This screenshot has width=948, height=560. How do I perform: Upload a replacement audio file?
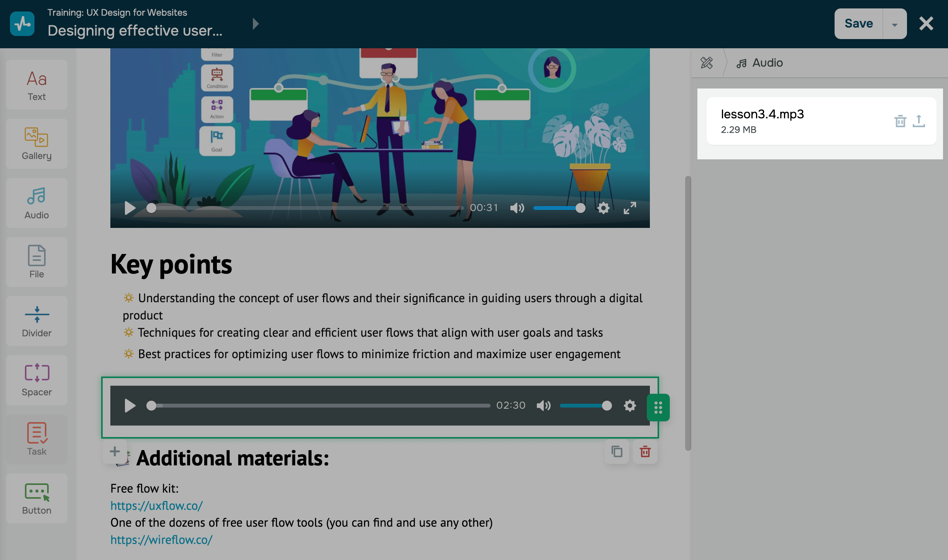[919, 121]
